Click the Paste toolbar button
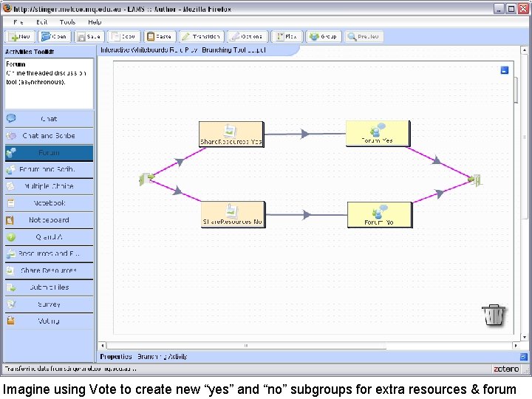 pyautogui.click(x=160, y=36)
